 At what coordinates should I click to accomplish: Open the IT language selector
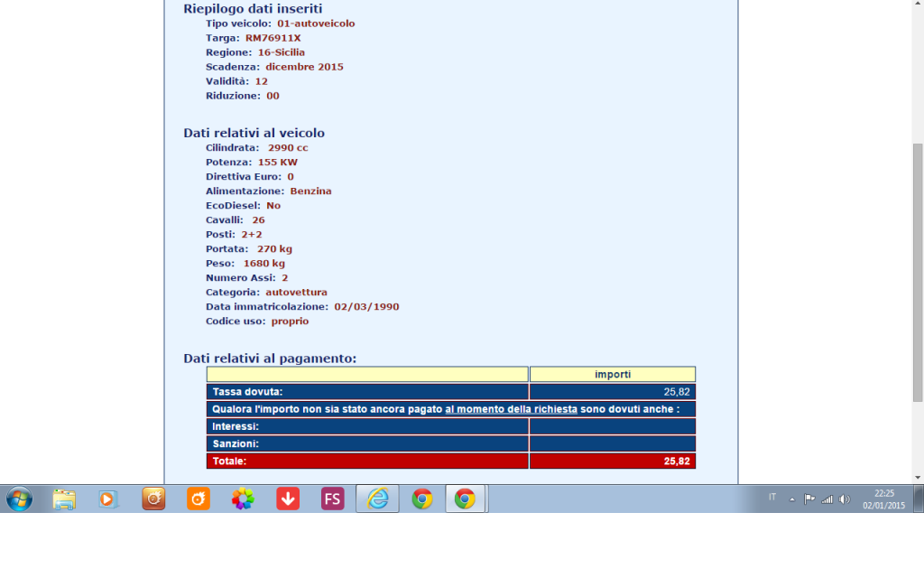[x=772, y=498]
